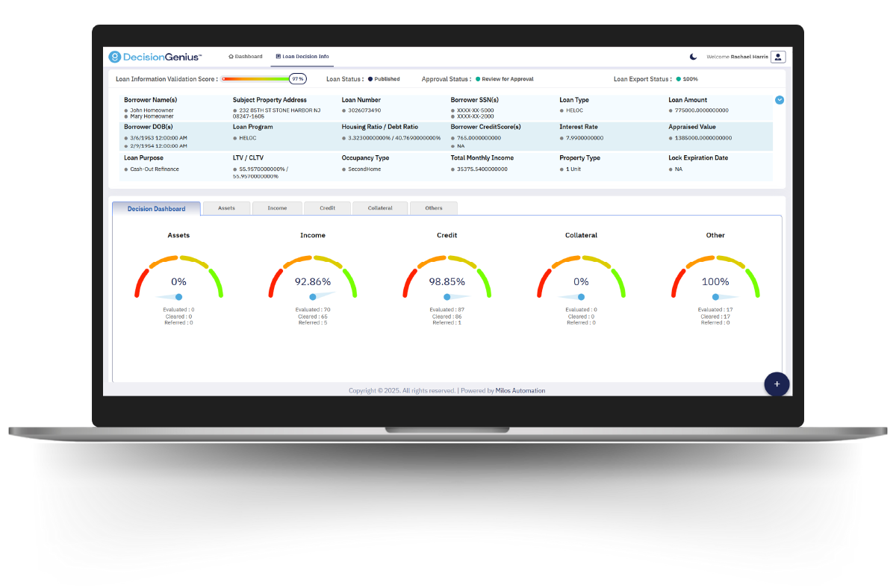
Task: Click the Credit gauge showing 98.85%
Action: 447,277
